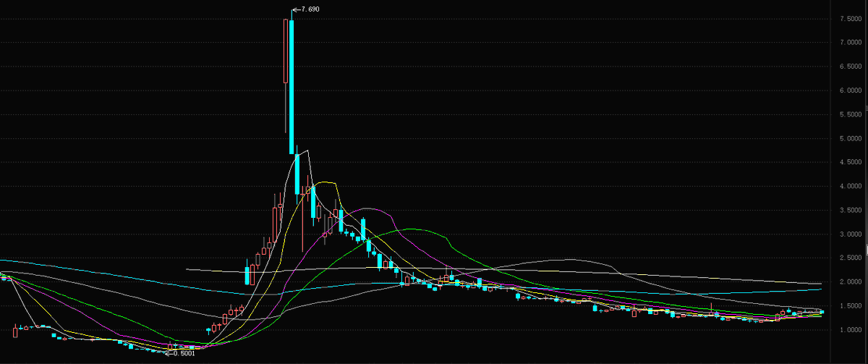The height and width of the screenshot is (364, 868).
Task: Click the tall red candlestick left of peak
Action: (286, 76)
